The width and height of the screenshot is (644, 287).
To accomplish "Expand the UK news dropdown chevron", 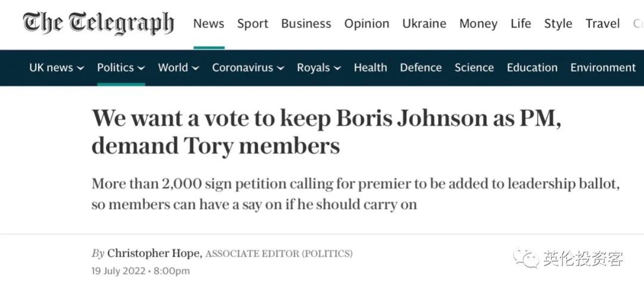I will pos(80,68).
